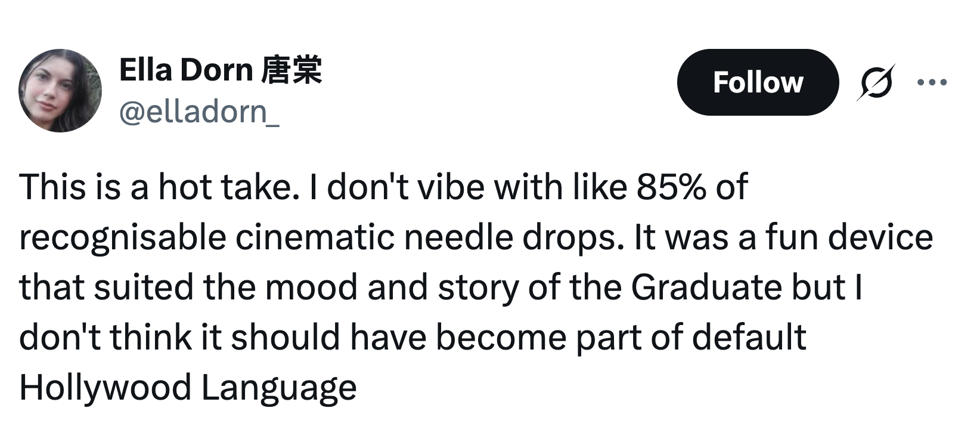
Task: Follow the Ella Dorn account
Action: (x=758, y=82)
